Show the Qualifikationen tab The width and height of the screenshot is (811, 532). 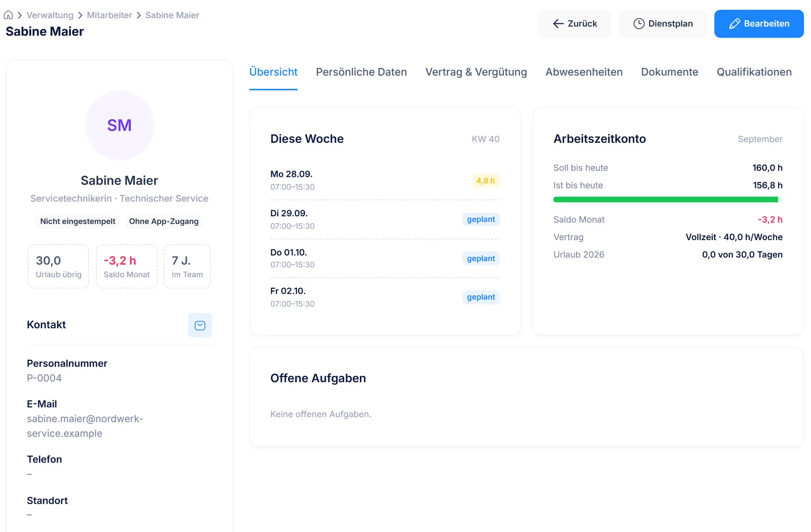[754, 72]
